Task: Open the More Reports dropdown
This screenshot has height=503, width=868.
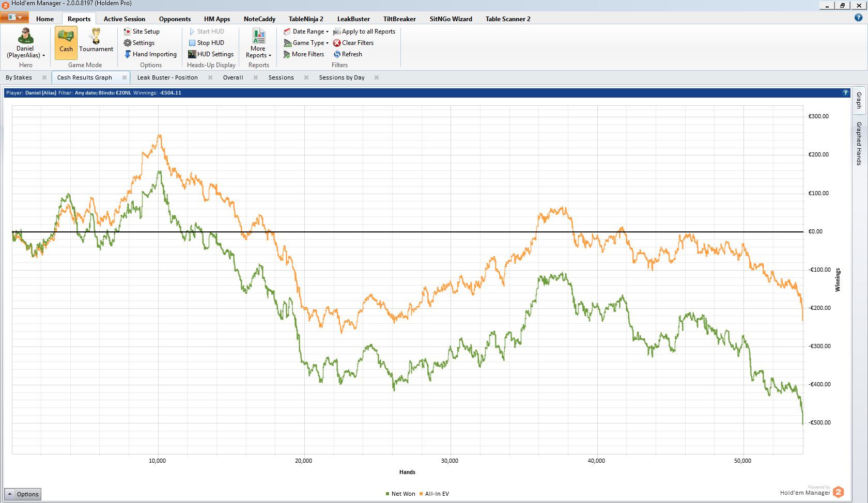Action: (258, 43)
